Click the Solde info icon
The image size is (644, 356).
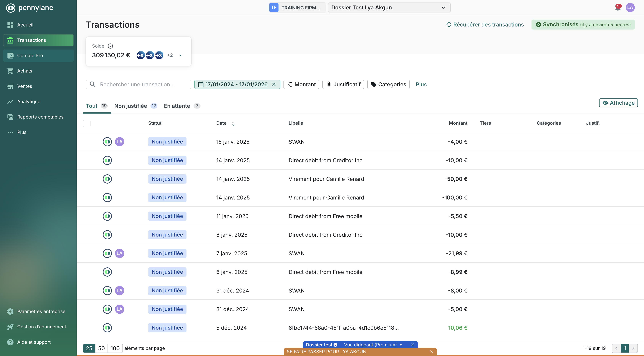pos(110,46)
